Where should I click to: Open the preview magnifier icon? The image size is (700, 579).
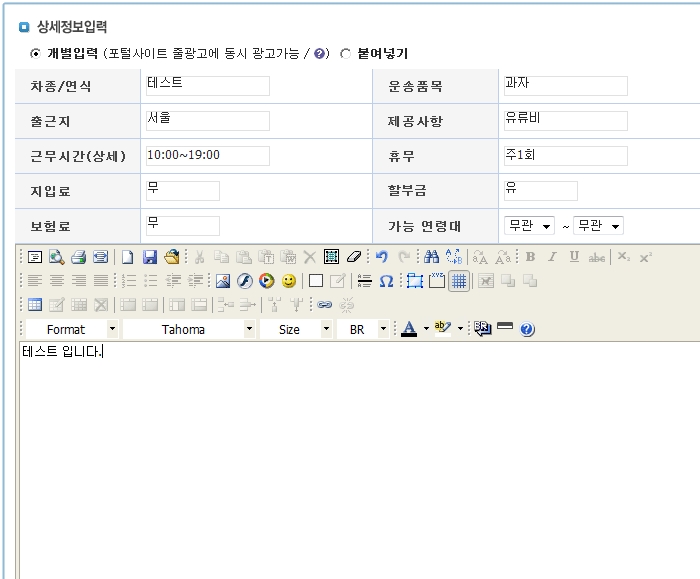point(57,257)
